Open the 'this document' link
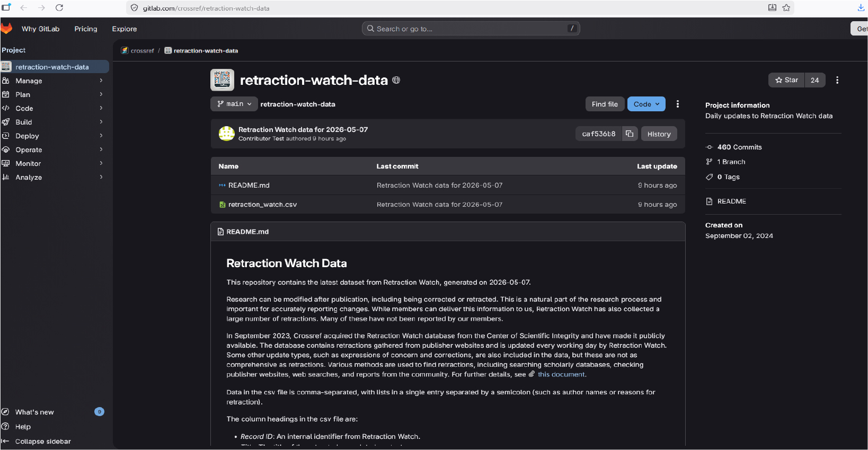This screenshot has width=868, height=450. (x=561, y=374)
